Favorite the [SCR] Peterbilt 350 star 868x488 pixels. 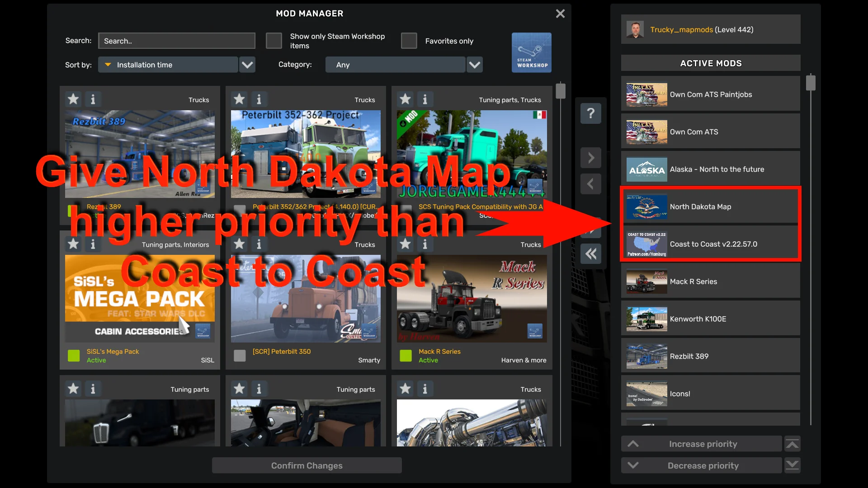[239, 244]
